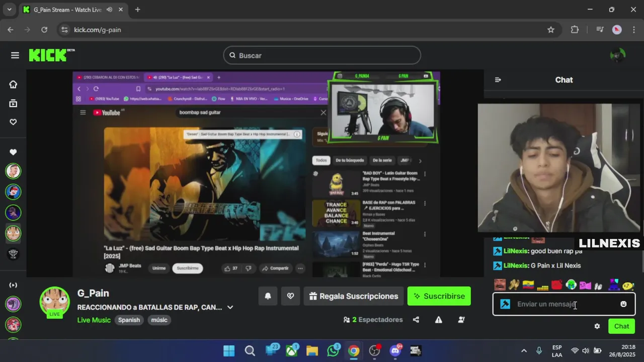Screen dimensions: 644x362
Task: Enable notifications with the bell icon
Action: [268, 296]
